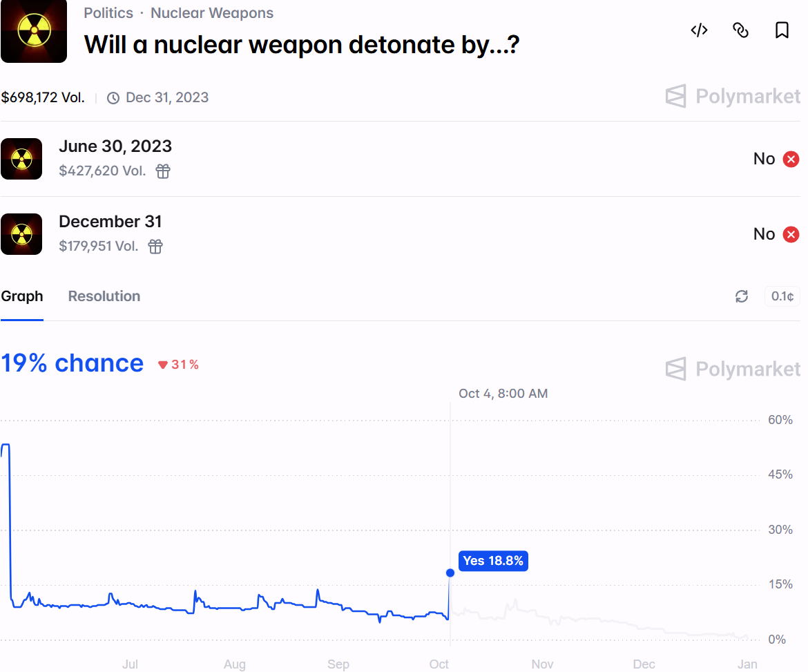The width and height of the screenshot is (808, 672).
Task: Click the red No indicator for June 30
Action: click(790, 159)
